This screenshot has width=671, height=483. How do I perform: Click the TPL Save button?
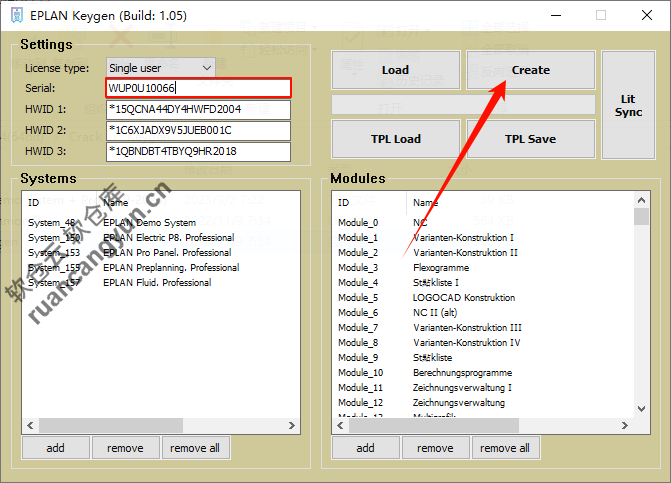pyautogui.click(x=530, y=139)
